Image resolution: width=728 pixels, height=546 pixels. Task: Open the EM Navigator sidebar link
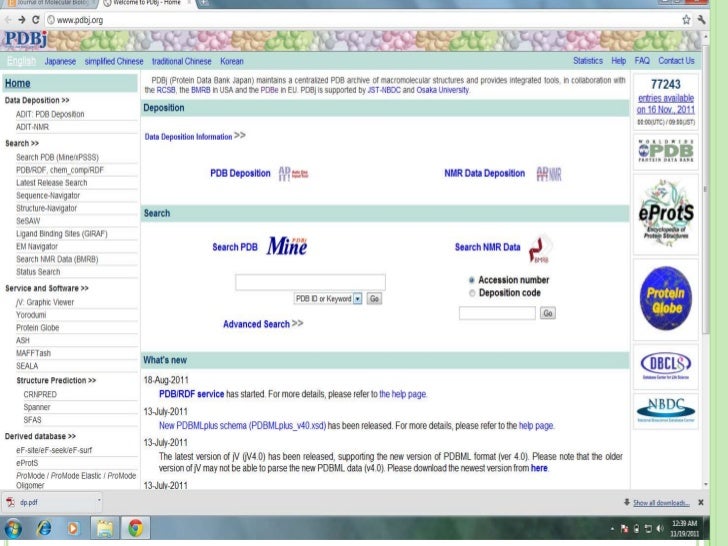pos(37,247)
